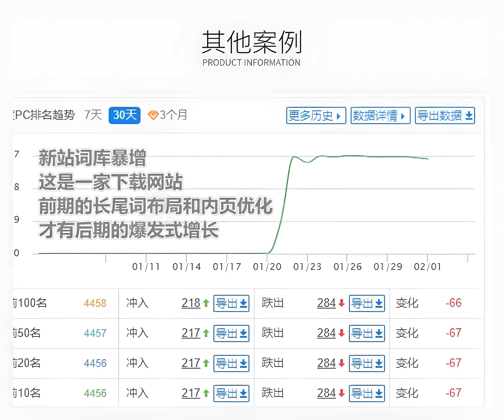The image size is (504, 420).
Task: Export the top 20 跌出 keyword list
Action: [x=366, y=363]
